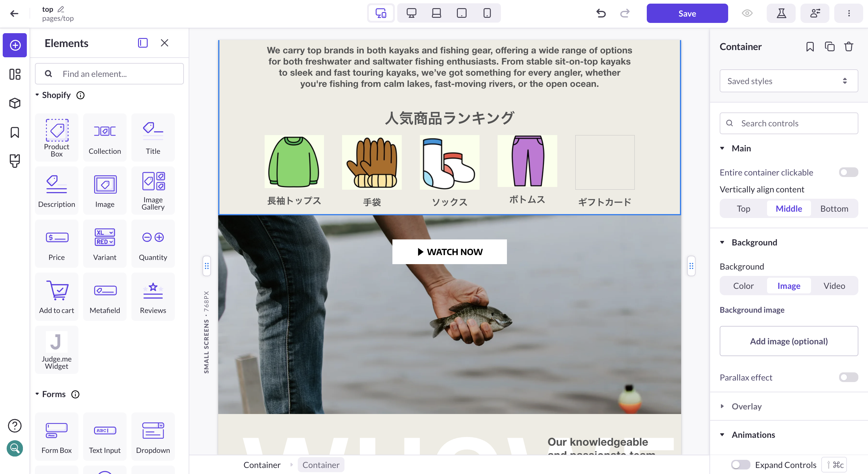This screenshot has width=868, height=474.
Task: Edit the page name pencil icon
Action: [61, 9]
